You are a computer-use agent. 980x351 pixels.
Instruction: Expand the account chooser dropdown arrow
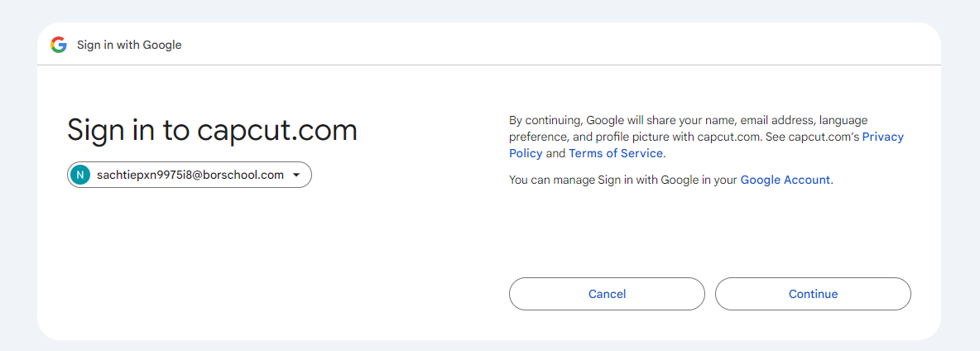[296, 175]
